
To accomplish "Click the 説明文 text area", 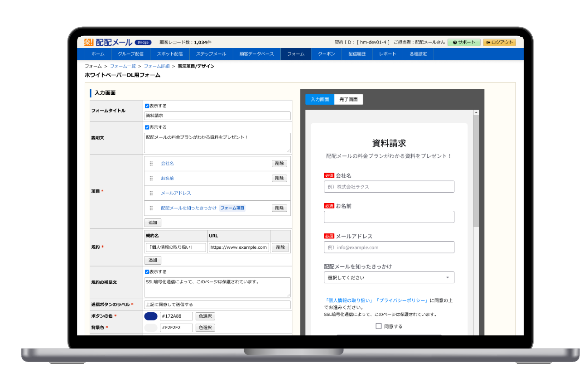I will [x=217, y=143].
